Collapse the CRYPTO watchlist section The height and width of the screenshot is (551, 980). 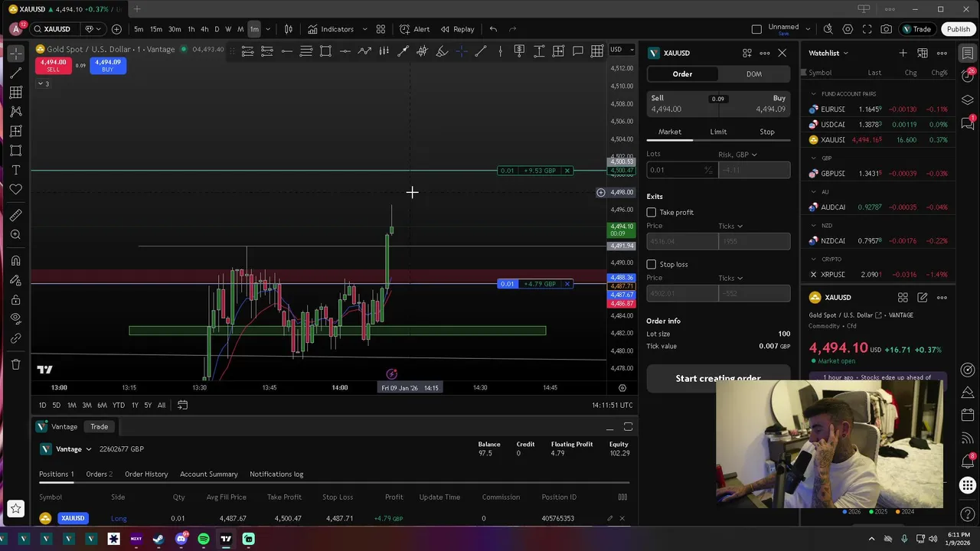point(814,259)
